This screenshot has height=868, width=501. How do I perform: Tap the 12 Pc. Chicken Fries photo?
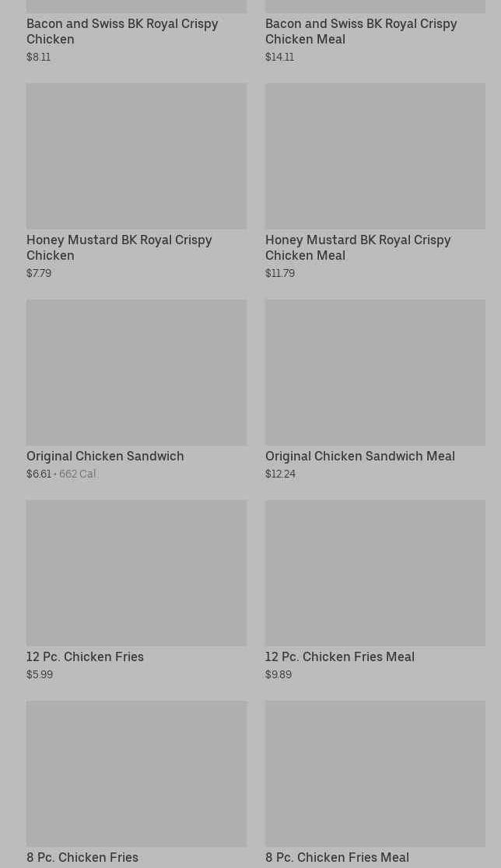click(x=136, y=572)
